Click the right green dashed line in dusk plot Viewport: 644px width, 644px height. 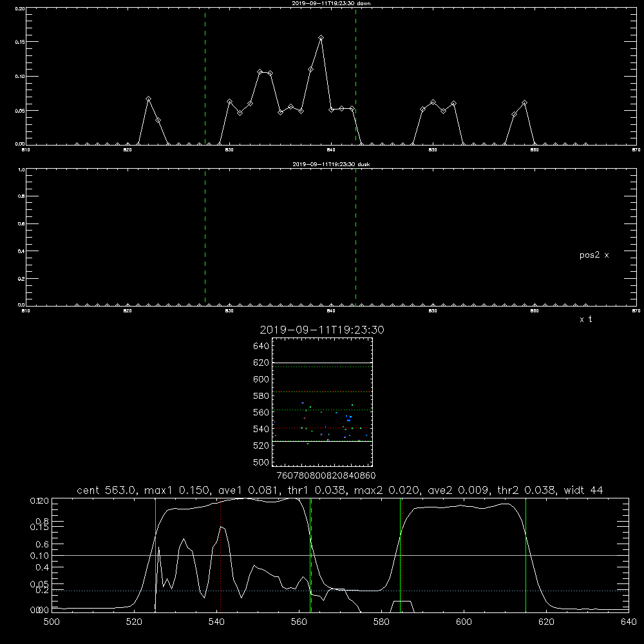pyautogui.click(x=355, y=238)
